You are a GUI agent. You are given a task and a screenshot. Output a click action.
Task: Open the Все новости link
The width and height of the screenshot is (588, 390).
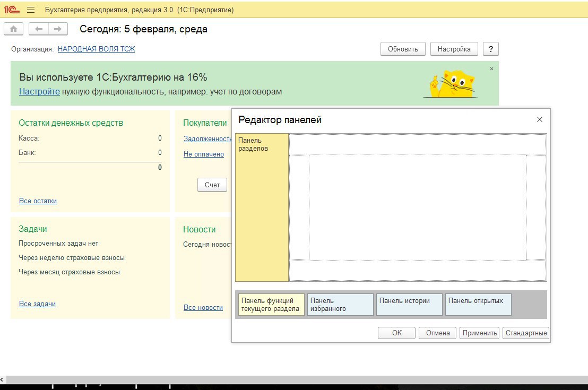point(203,308)
